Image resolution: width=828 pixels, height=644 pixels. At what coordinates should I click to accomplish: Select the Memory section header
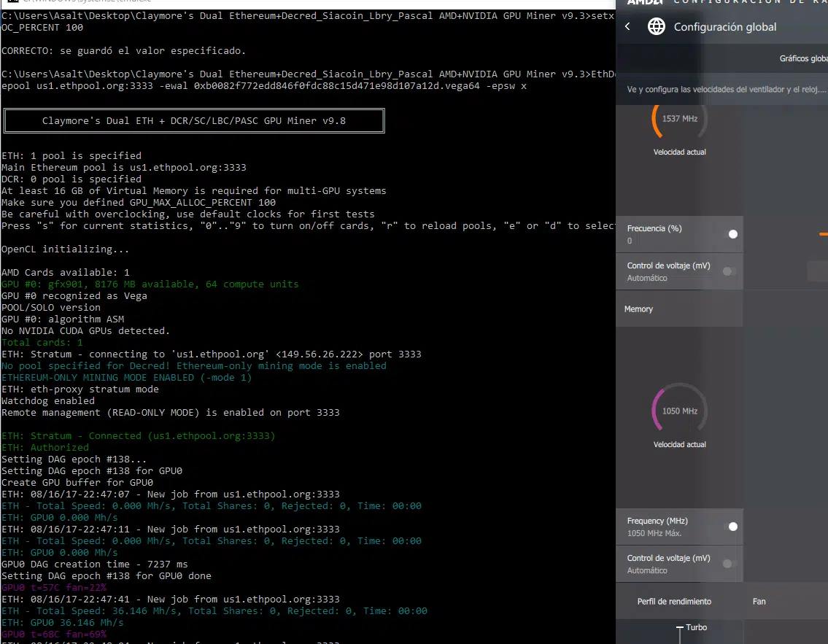[679, 309]
